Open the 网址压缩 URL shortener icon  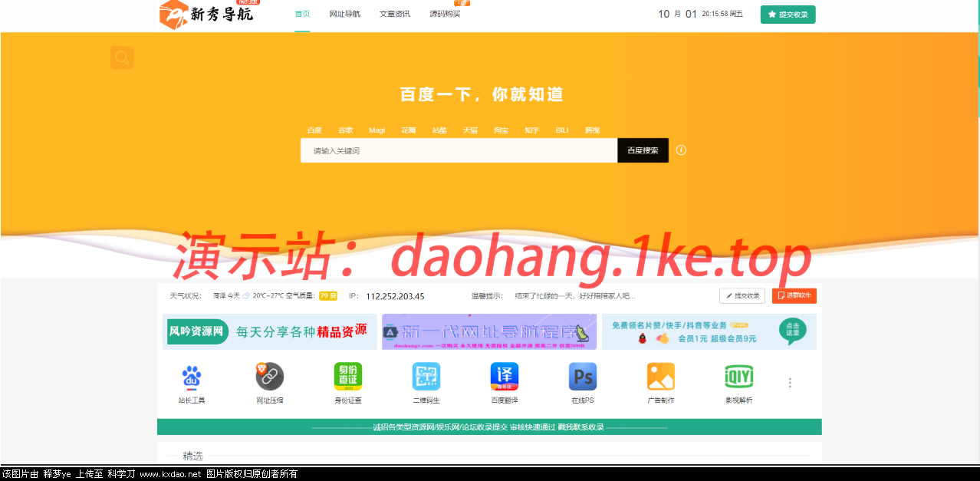269,377
